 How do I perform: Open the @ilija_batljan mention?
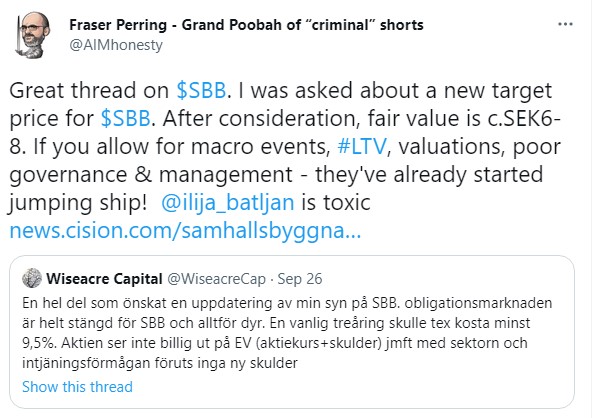click(228, 203)
